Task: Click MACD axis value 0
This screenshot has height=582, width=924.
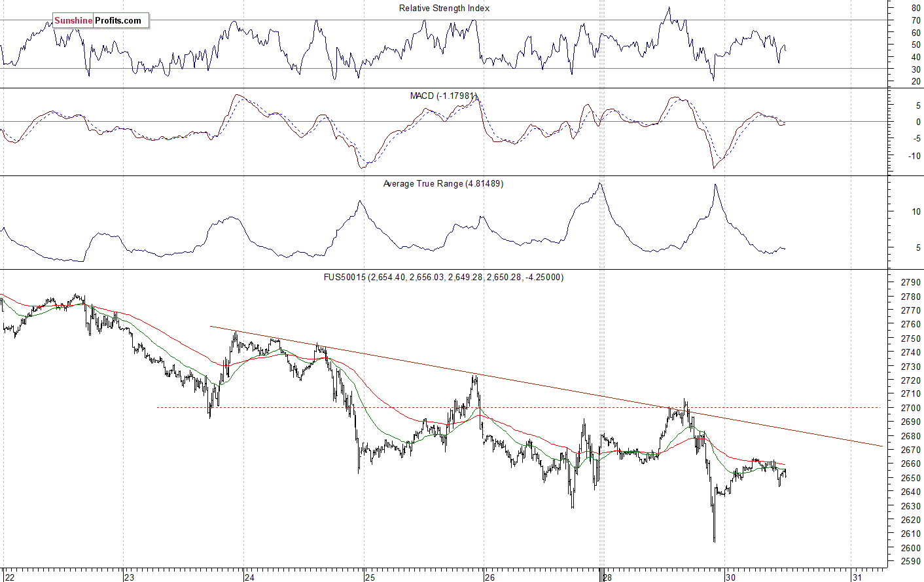Action: 918,122
